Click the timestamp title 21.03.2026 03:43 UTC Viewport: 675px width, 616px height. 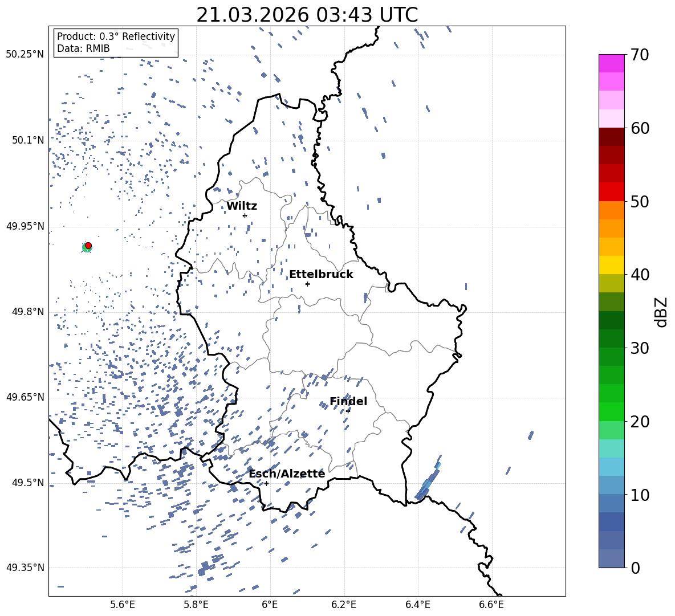tap(307, 15)
